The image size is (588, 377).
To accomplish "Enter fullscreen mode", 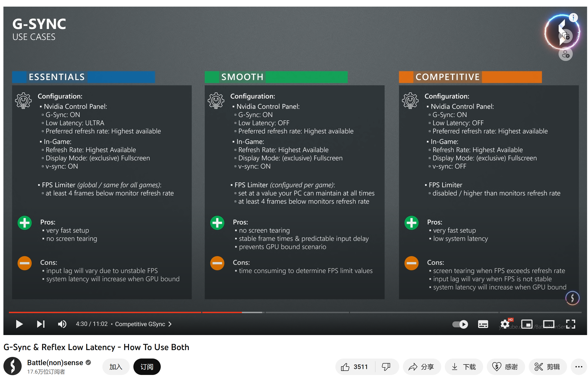I will 570,324.
